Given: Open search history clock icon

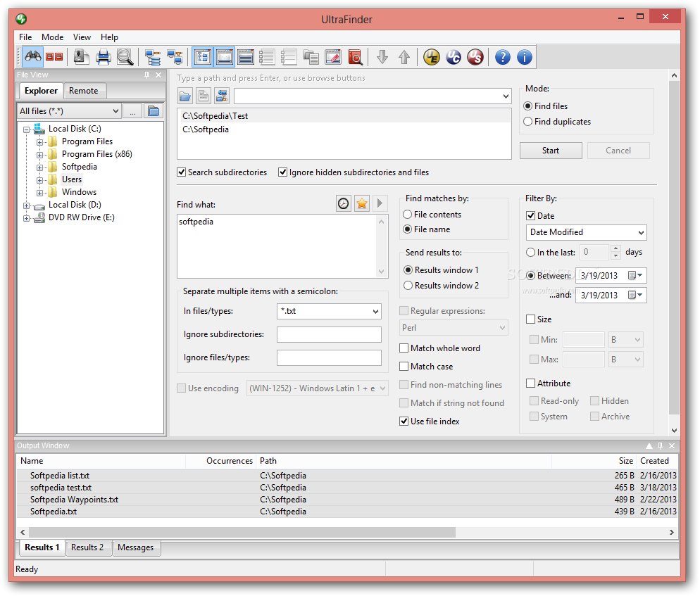Looking at the screenshot, I should [x=343, y=203].
